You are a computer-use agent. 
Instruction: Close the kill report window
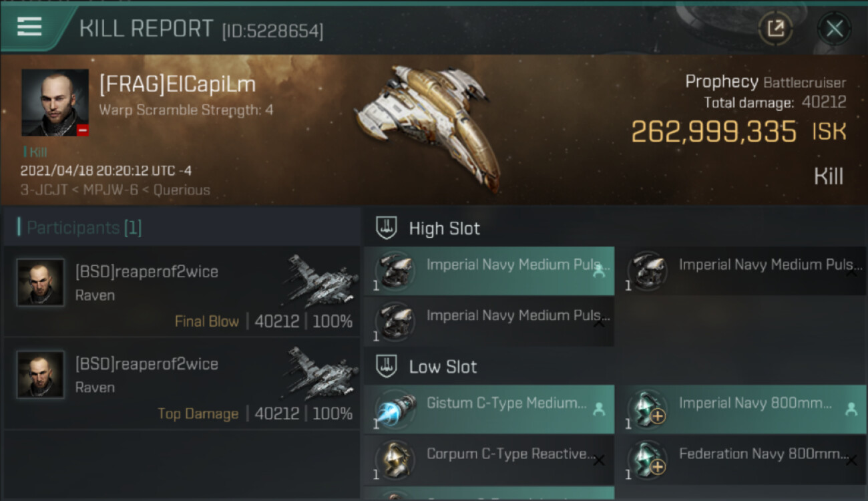[834, 29]
